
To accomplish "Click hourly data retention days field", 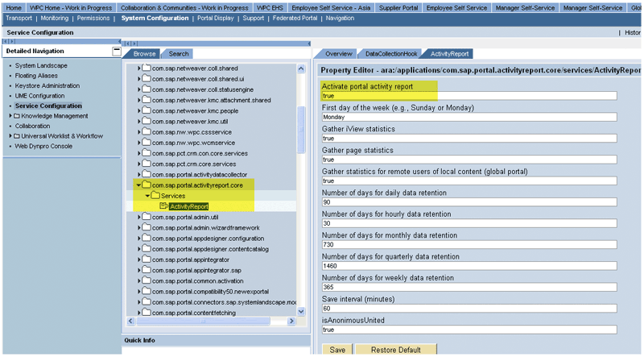I will [469, 223].
